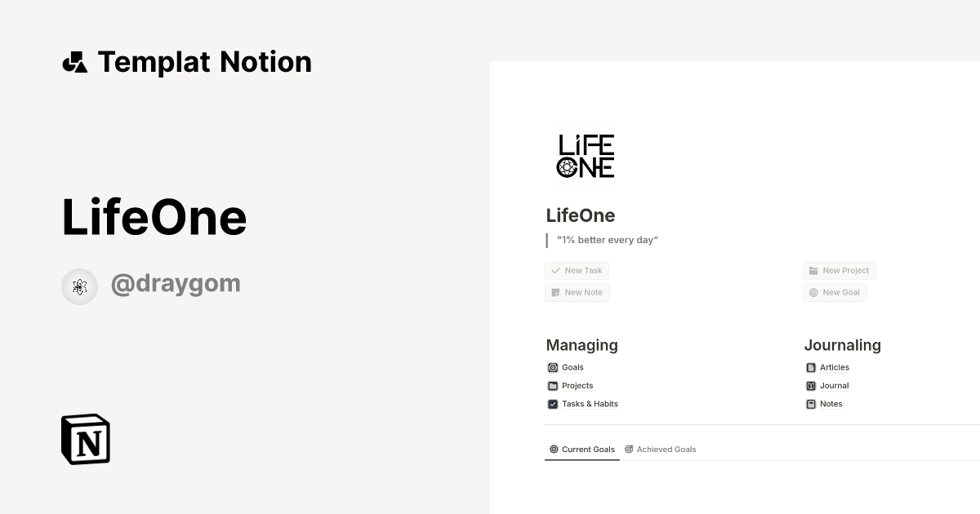Click the New Goal button

click(835, 292)
